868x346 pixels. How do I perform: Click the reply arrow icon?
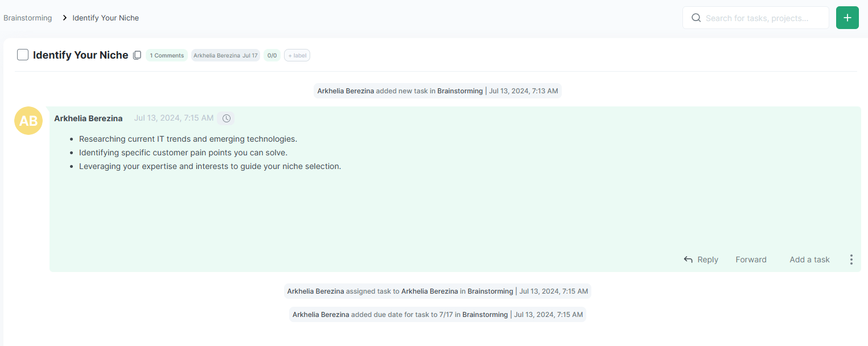[688, 259]
